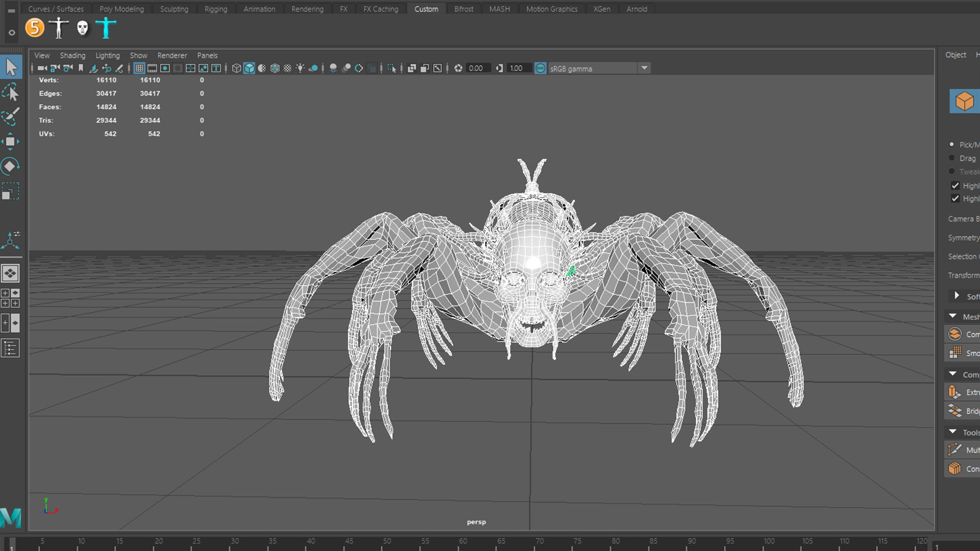This screenshot has width=980, height=551.
Task: Click the Bookmarks icon in panel toolbar
Action: coord(81,68)
